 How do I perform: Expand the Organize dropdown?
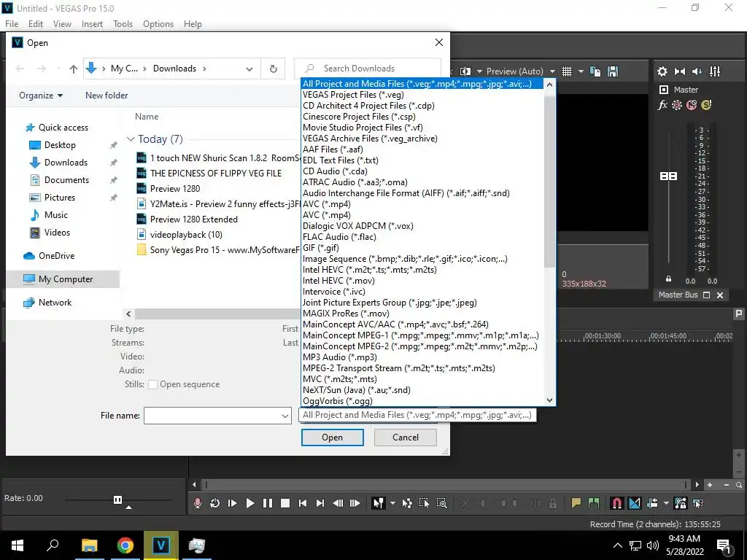coord(41,96)
